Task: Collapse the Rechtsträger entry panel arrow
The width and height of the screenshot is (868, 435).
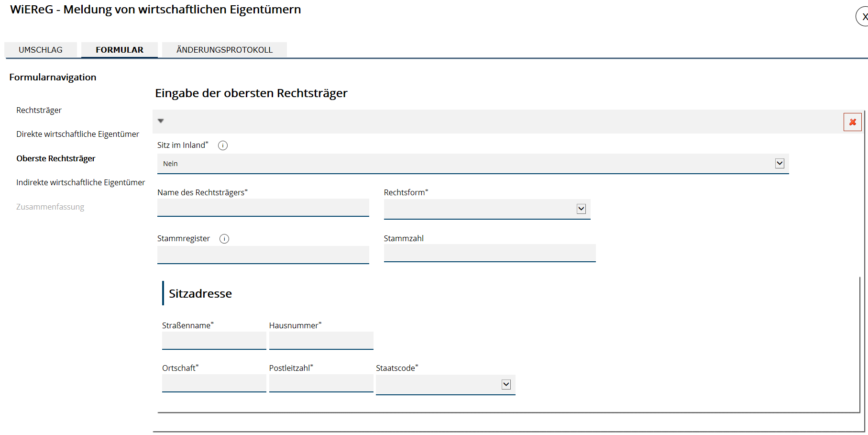Action: pyautogui.click(x=161, y=121)
